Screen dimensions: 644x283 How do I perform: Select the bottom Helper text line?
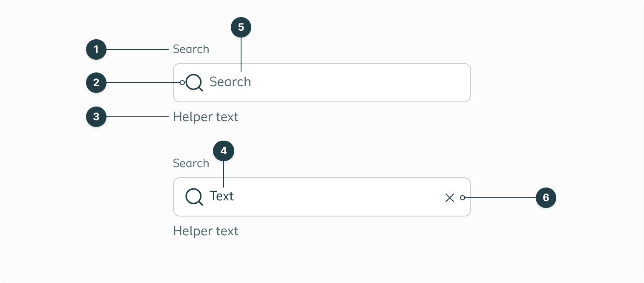206,231
